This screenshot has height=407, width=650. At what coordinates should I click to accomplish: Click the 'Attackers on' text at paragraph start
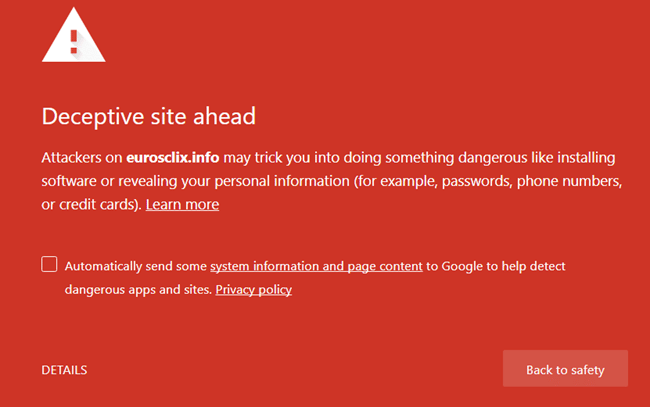[x=82, y=157]
